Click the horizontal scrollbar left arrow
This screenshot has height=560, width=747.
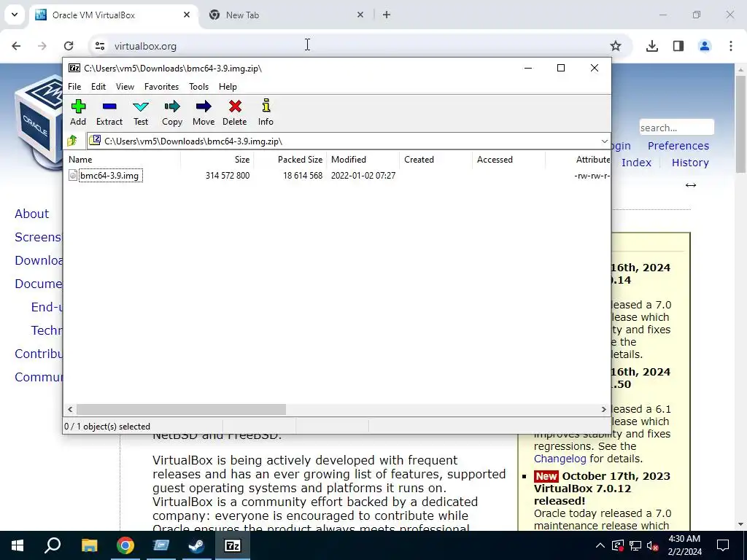71,409
